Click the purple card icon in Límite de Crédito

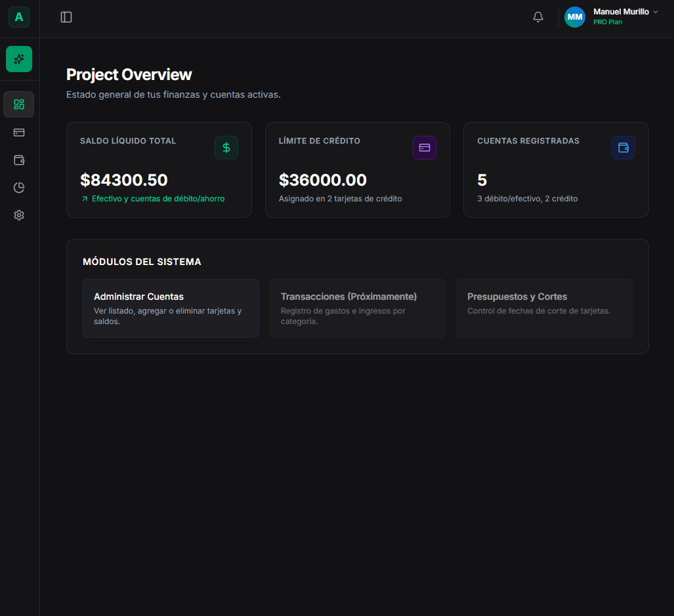[425, 148]
